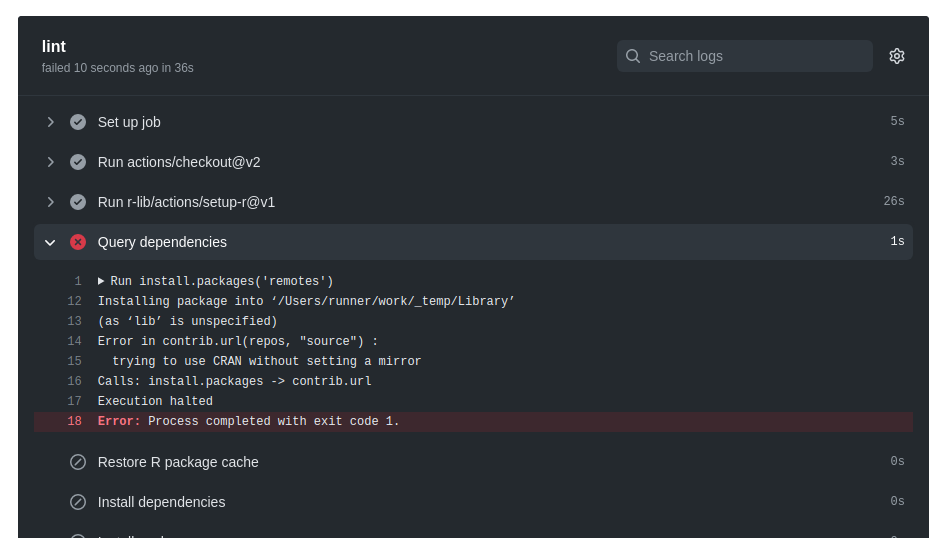Click the 26s duration of setup-r@v1
This screenshot has height=538, width=941.
coord(894,201)
